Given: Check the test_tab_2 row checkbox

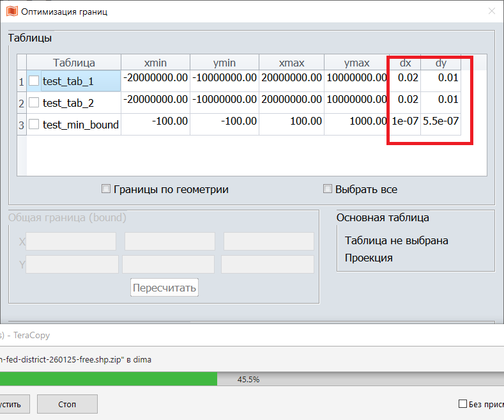Looking at the screenshot, I should click(x=34, y=103).
